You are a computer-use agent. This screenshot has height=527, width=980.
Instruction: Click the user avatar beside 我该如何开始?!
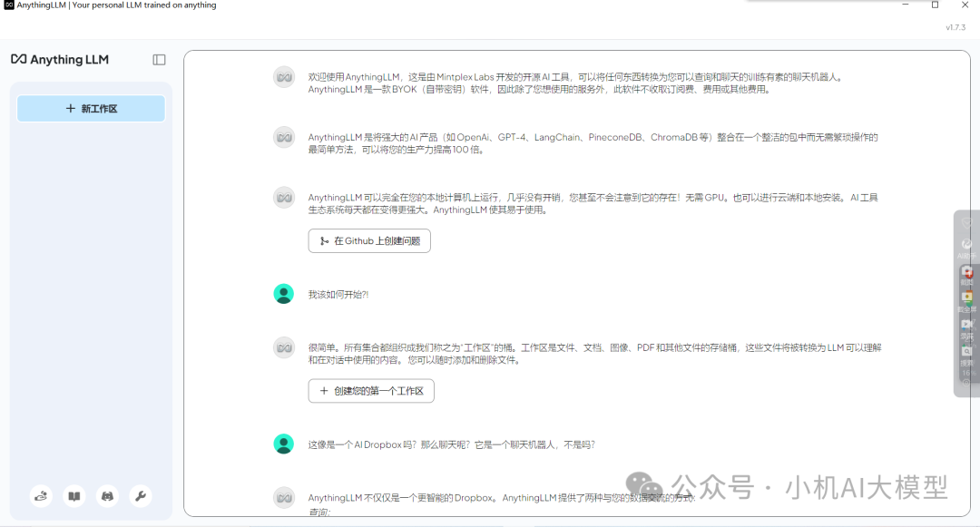[x=284, y=294]
